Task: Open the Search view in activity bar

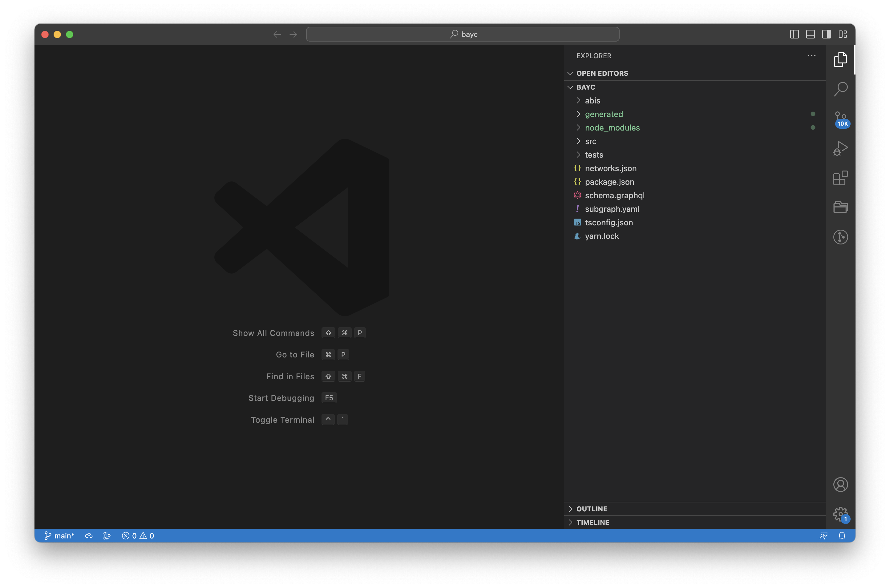Action: (840, 89)
